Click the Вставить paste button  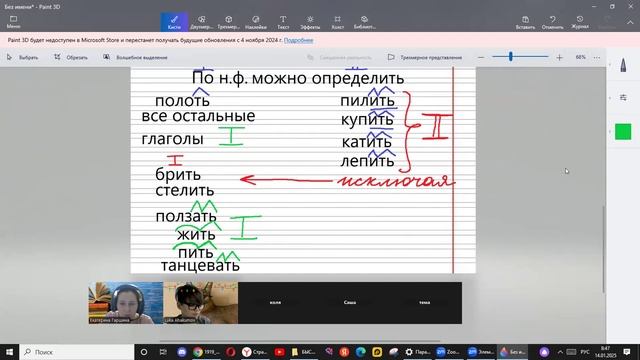click(525, 22)
